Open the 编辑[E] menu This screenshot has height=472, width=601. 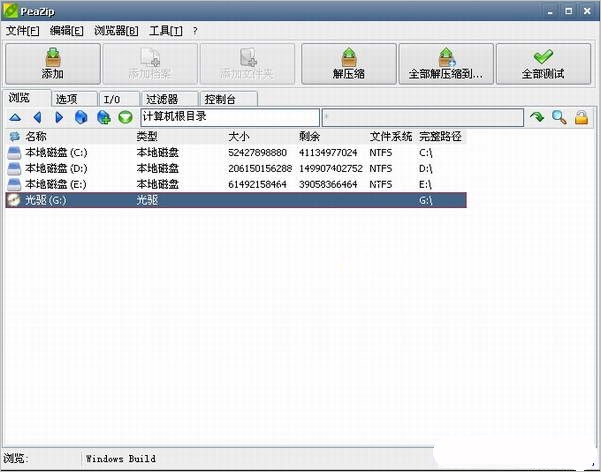point(67,31)
